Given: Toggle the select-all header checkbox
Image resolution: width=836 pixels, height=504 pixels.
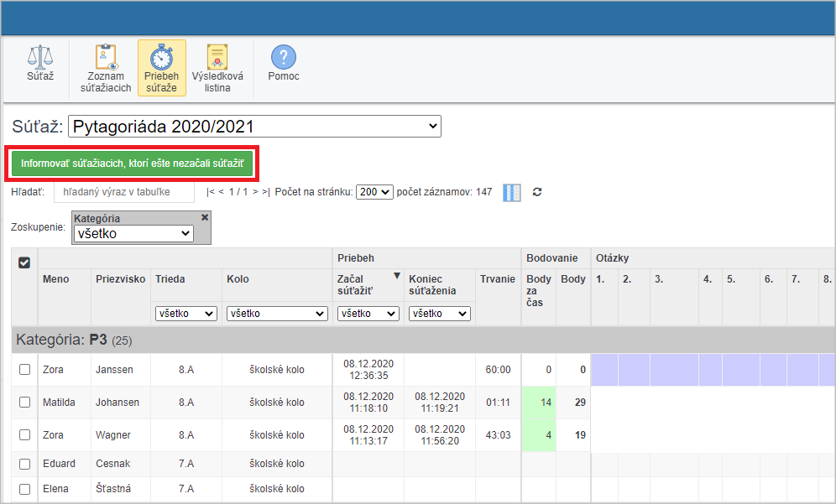Looking at the screenshot, I should (24, 262).
